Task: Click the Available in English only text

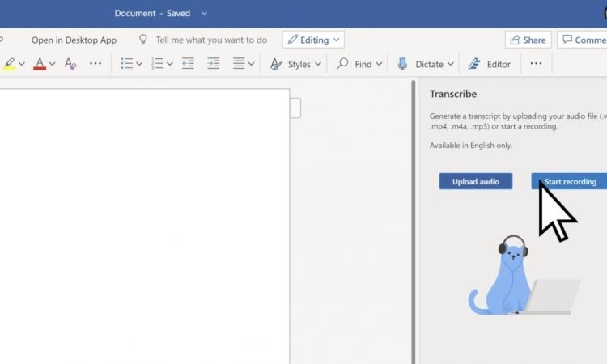Action: [471, 146]
